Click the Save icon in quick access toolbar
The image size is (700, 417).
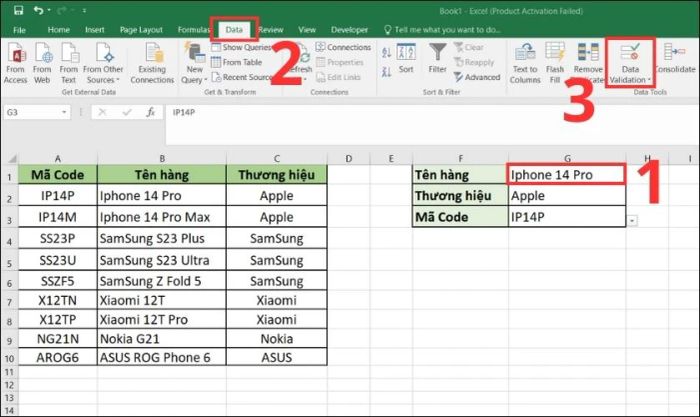click(18, 10)
